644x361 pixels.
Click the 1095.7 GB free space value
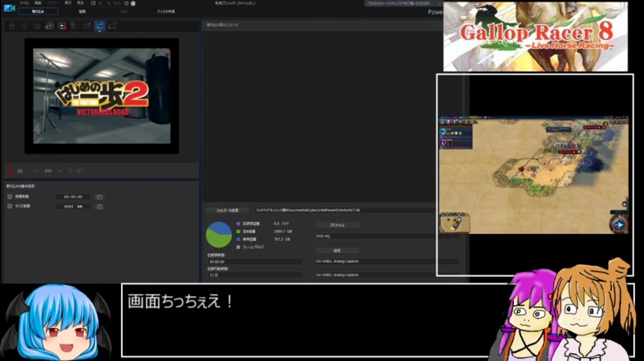pos(283,231)
